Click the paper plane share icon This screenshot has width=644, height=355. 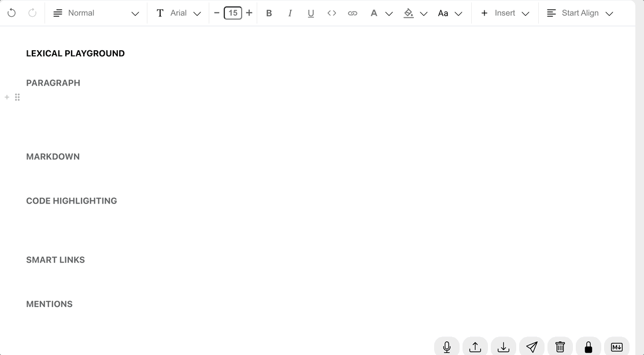pyautogui.click(x=531, y=347)
